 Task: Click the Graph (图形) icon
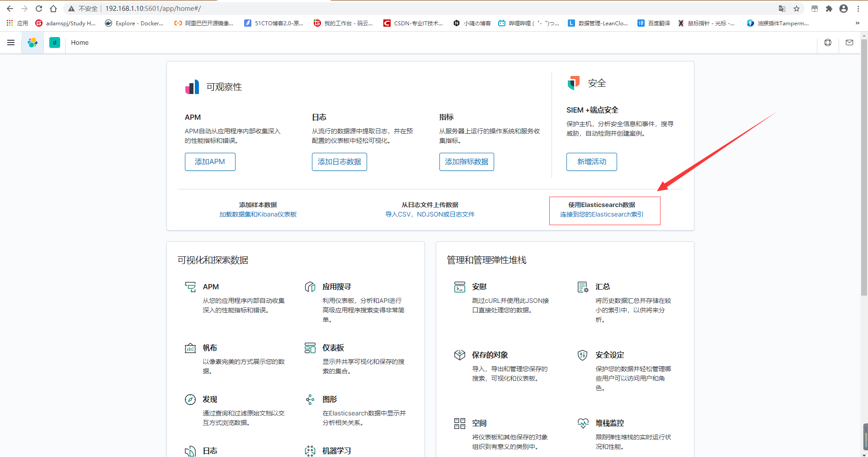(x=310, y=399)
